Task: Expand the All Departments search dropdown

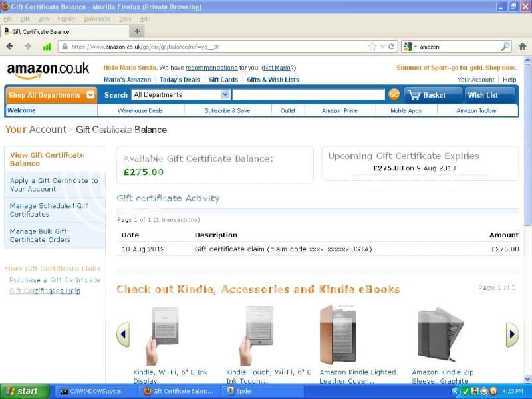Action: (x=225, y=94)
